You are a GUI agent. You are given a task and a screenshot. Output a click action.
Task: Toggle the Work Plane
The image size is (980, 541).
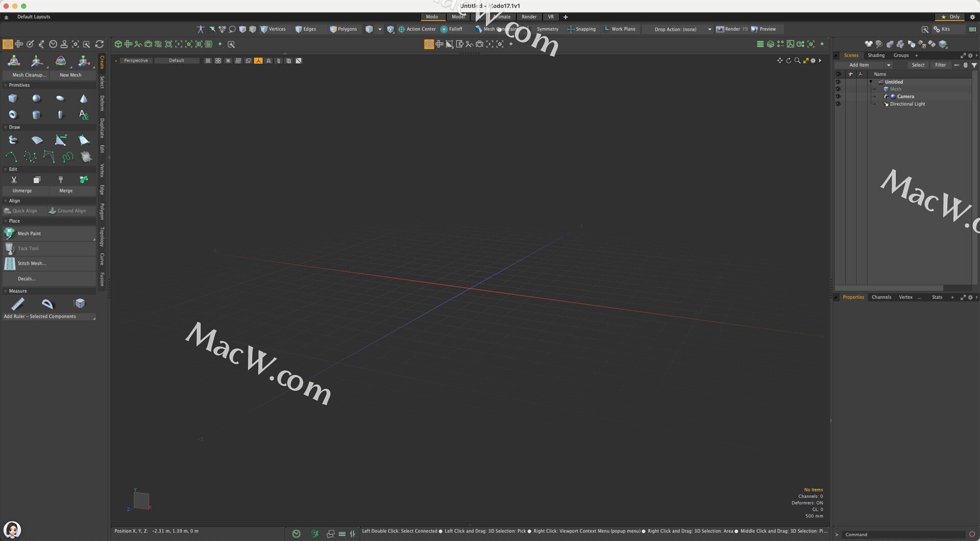click(x=620, y=29)
